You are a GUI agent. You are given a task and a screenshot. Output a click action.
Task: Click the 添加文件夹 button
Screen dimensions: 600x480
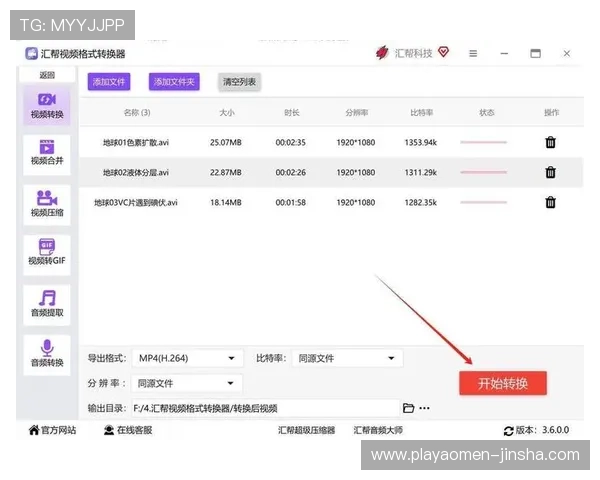[x=174, y=82]
